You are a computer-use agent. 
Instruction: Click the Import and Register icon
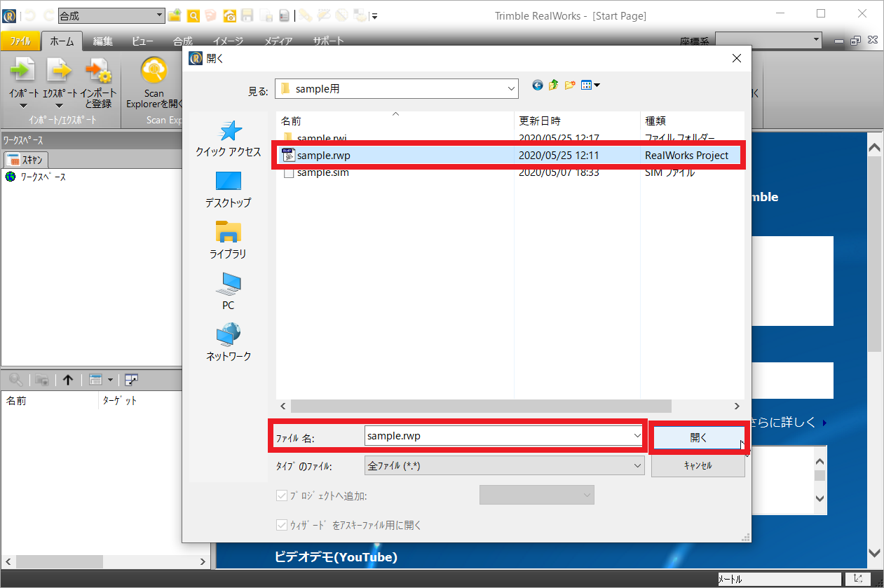(98, 71)
